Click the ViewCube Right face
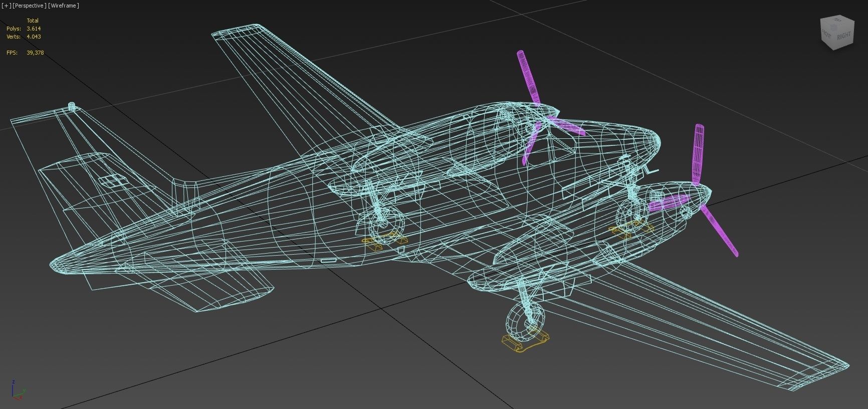This screenshot has width=868, height=409. tap(844, 36)
